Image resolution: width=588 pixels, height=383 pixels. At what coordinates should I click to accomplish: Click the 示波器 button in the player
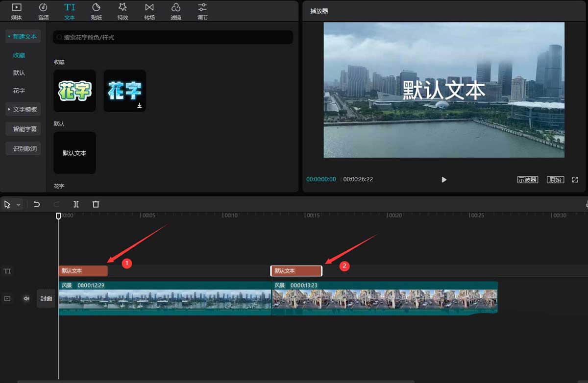[x=528, y=179]
